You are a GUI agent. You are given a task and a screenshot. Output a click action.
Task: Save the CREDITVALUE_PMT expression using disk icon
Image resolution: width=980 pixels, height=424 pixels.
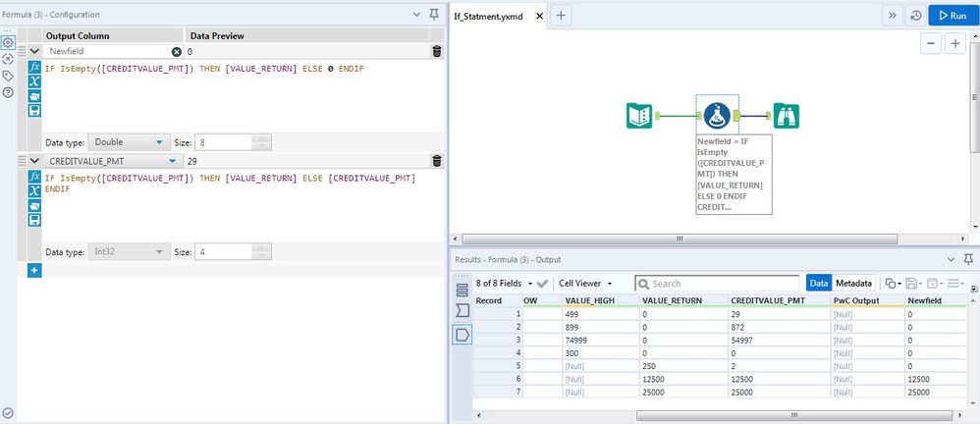pos(35,221)
